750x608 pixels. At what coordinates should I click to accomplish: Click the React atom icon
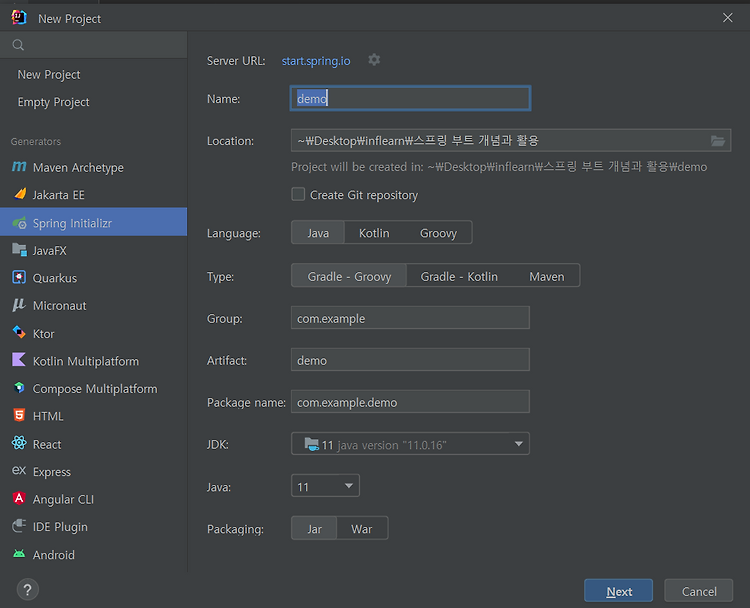tap(19, 443)
